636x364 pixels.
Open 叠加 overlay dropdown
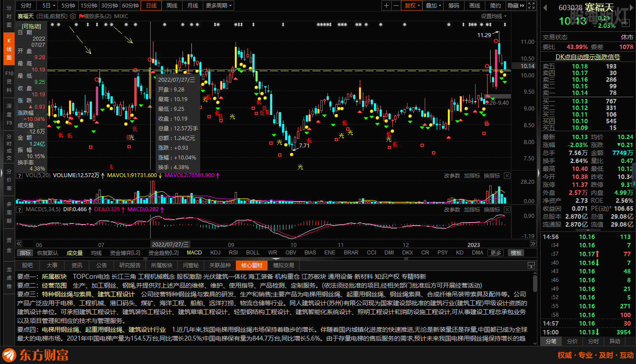pyautogui.click(x=433, y=6)
